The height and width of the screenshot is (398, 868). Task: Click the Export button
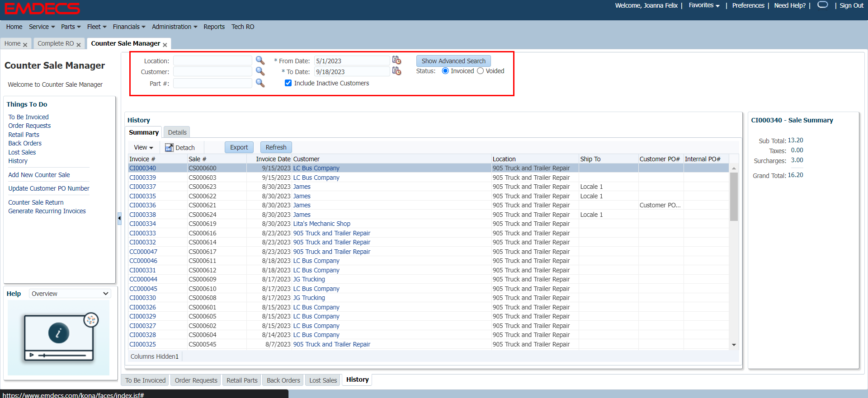239,147
